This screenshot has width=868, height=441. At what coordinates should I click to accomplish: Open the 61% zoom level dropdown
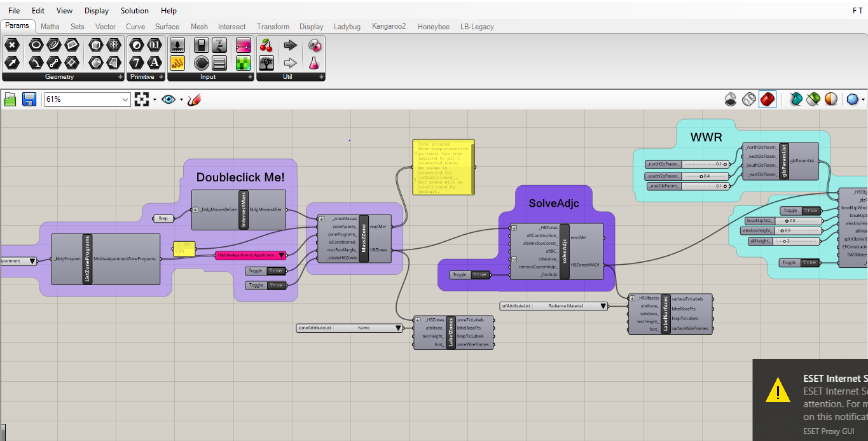[x=125, y=99]
